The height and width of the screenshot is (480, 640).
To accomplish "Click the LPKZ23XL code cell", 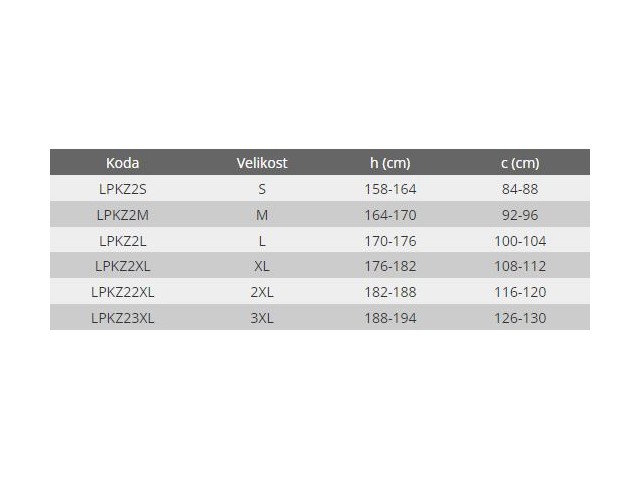I will [122, 318].
